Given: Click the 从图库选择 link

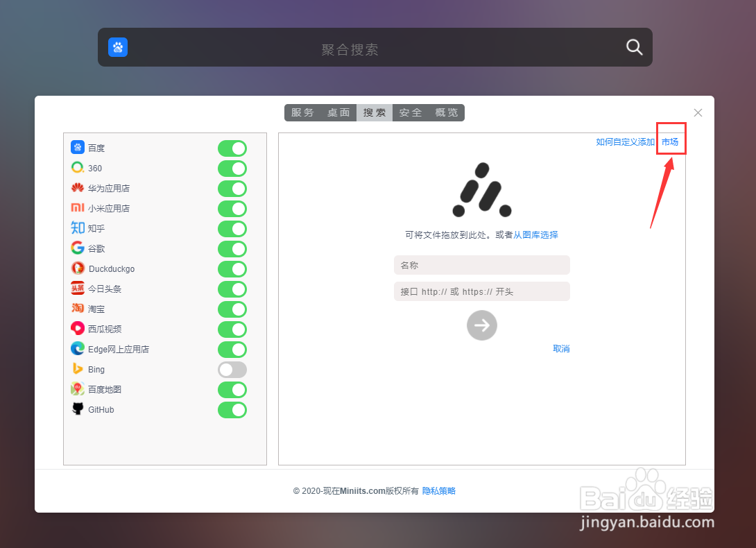Looking at the screenshot, I should pyautogui.click(x=535, y=235).
